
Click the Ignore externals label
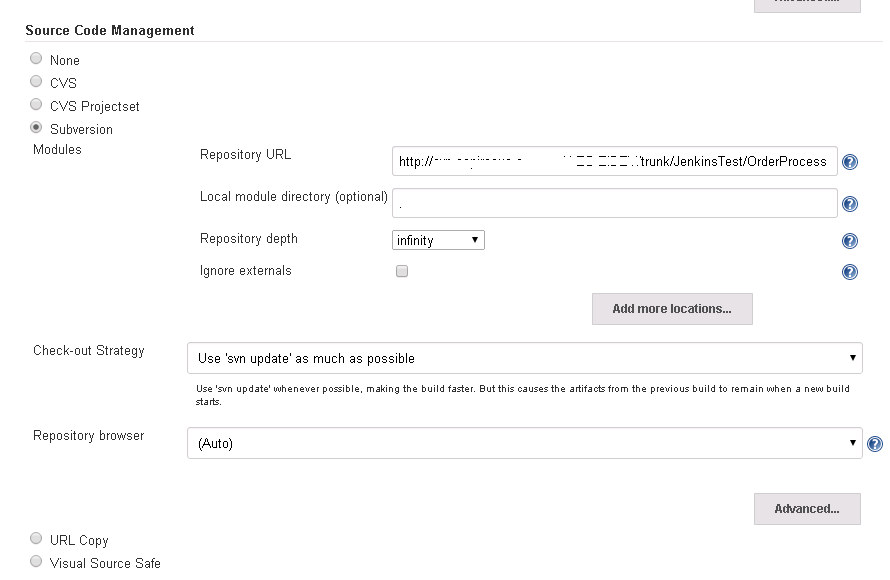click(245, 271)
